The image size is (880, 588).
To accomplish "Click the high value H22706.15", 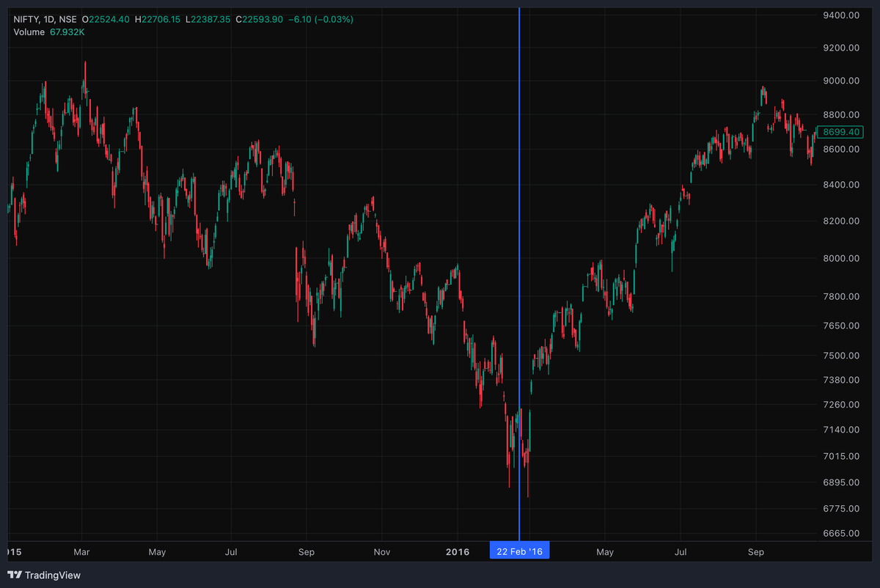I will point(158,18).
